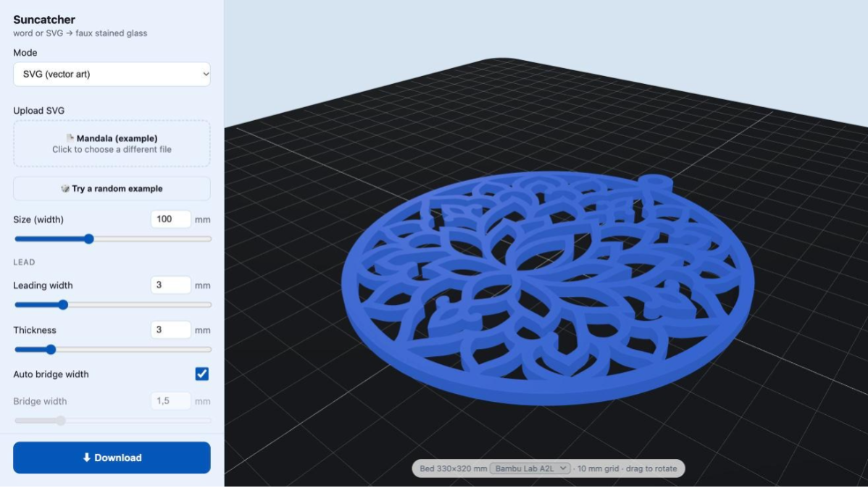This screenshot has width=868, height=488.
Task: Click the disabled Bridge width value field
Action: click(x=170, y=401)
